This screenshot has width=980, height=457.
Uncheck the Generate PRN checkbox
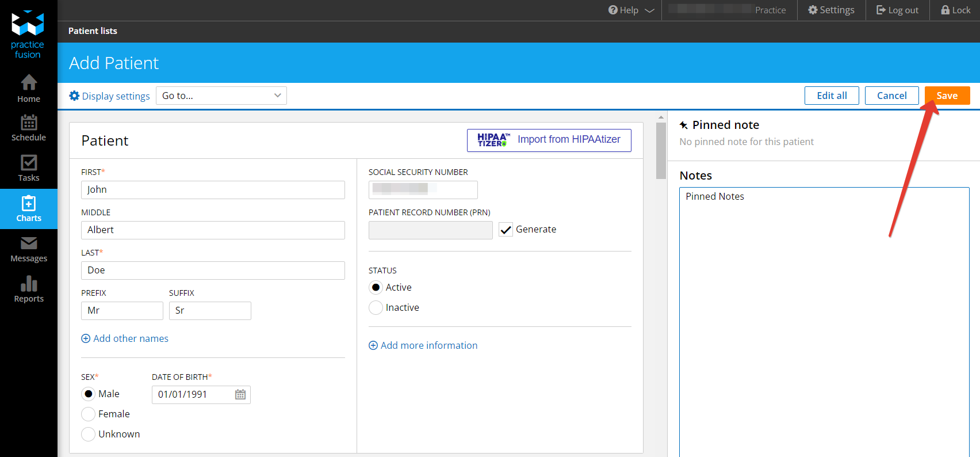[506, 230]
